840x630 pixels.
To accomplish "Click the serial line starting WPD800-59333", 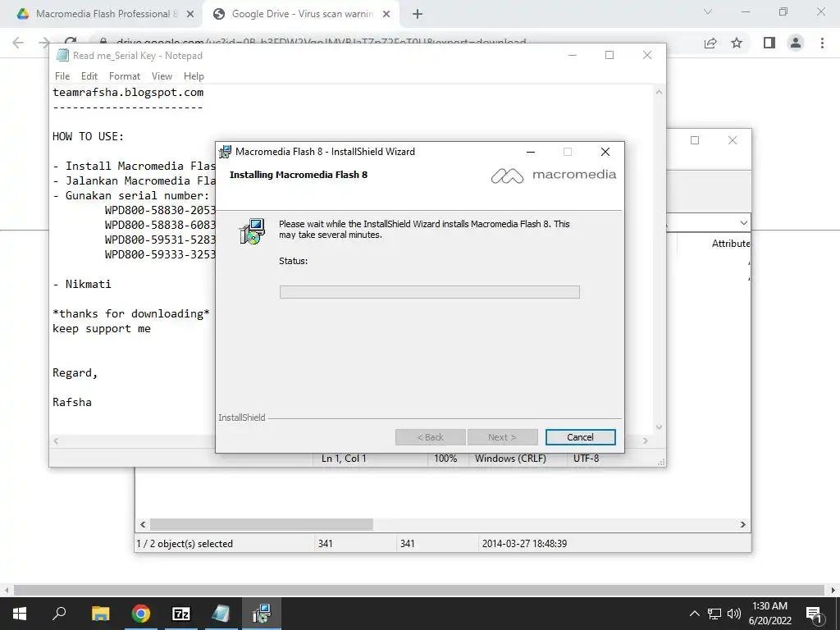I will (x=160, y=254).
